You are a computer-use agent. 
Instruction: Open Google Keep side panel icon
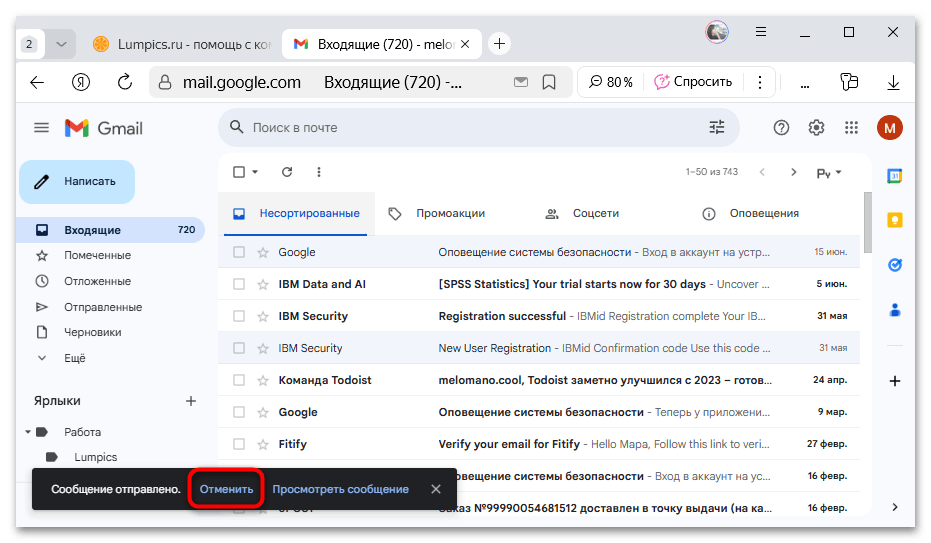(x=895, y=220)
